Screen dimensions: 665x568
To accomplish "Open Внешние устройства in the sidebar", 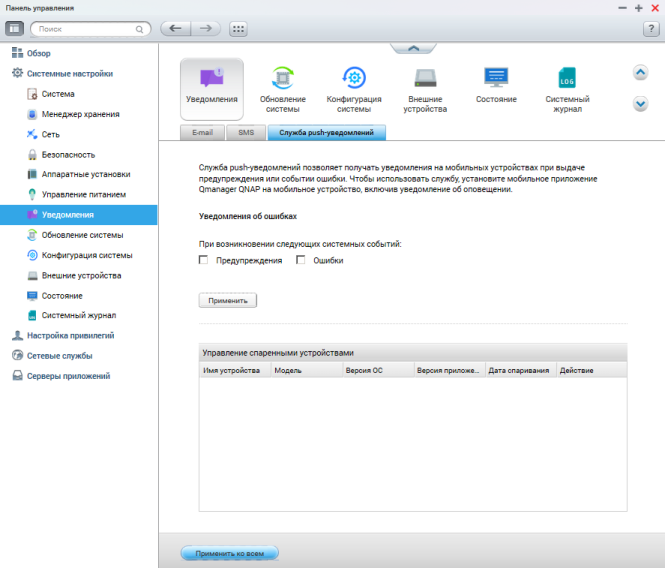I will point(75,276).
